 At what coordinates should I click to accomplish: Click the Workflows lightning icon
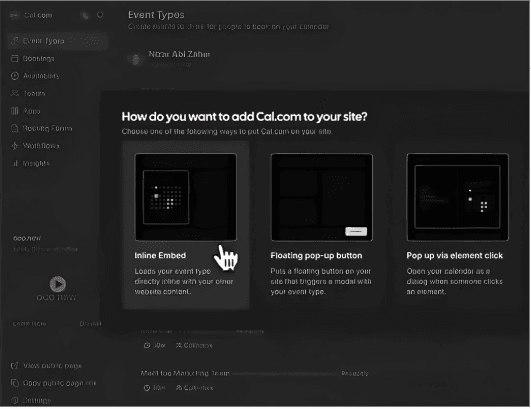point(15,146)
